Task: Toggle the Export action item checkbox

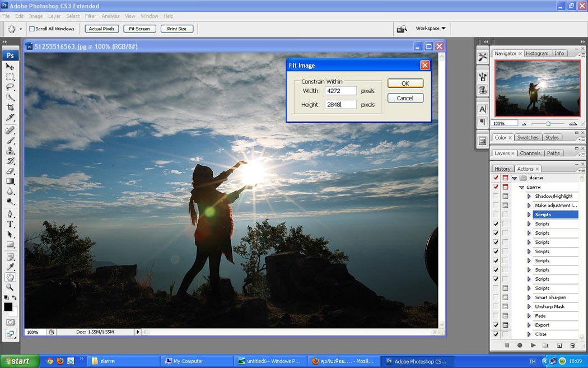Action: 496,325
